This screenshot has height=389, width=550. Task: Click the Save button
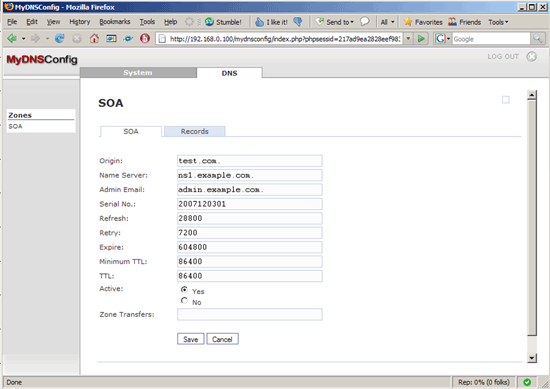coord(190,339)
